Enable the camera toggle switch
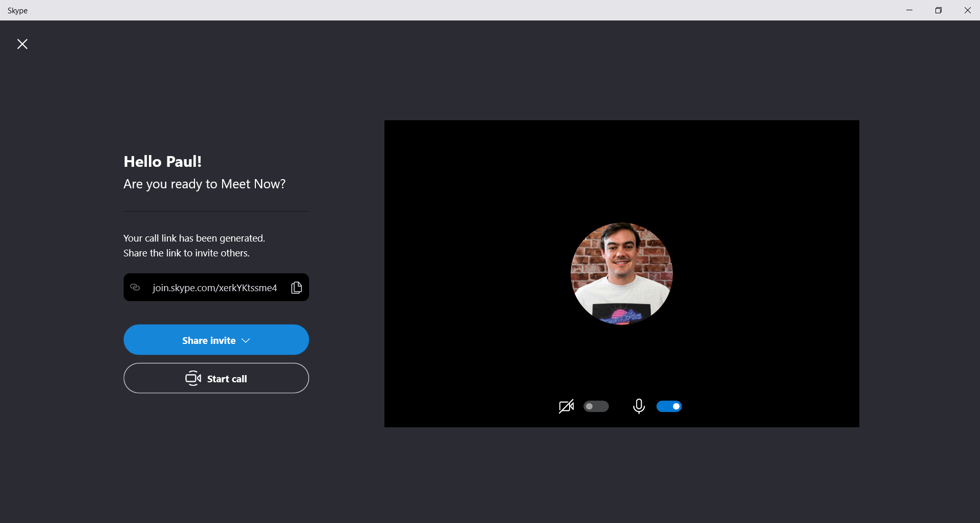This screenshot has height=523, width=980. click(596, 406)
